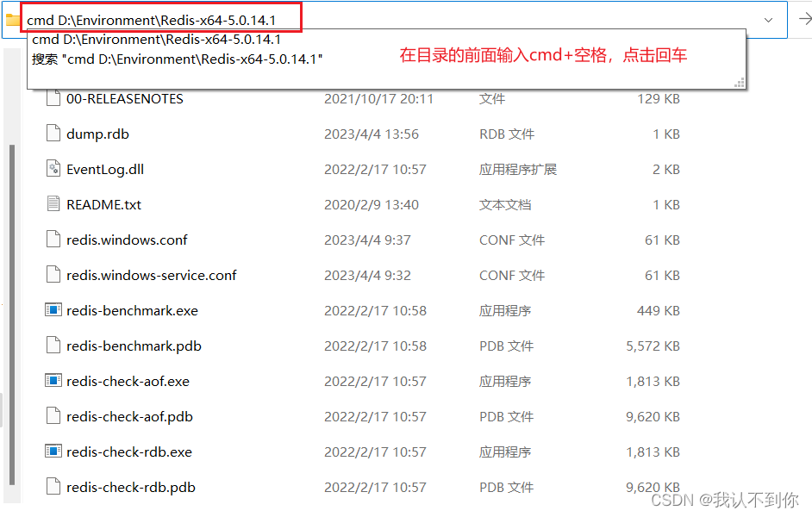
Task: Select the redis-benchmark.exe file name
Action: pyautogui.click(x=132, y=310)
